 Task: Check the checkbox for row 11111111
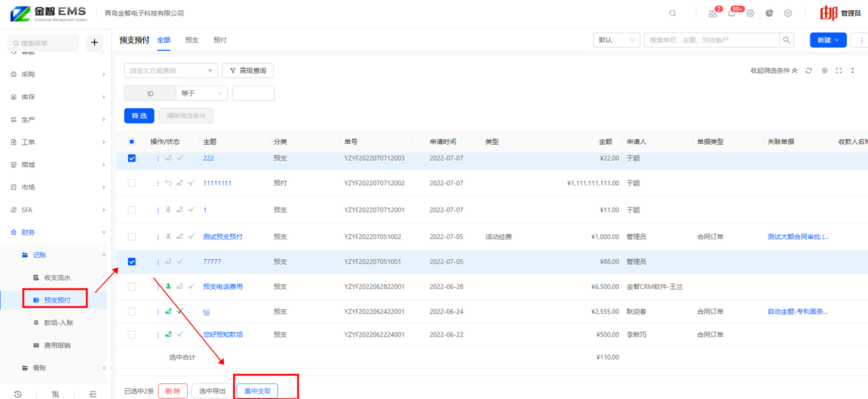(132, 183)
